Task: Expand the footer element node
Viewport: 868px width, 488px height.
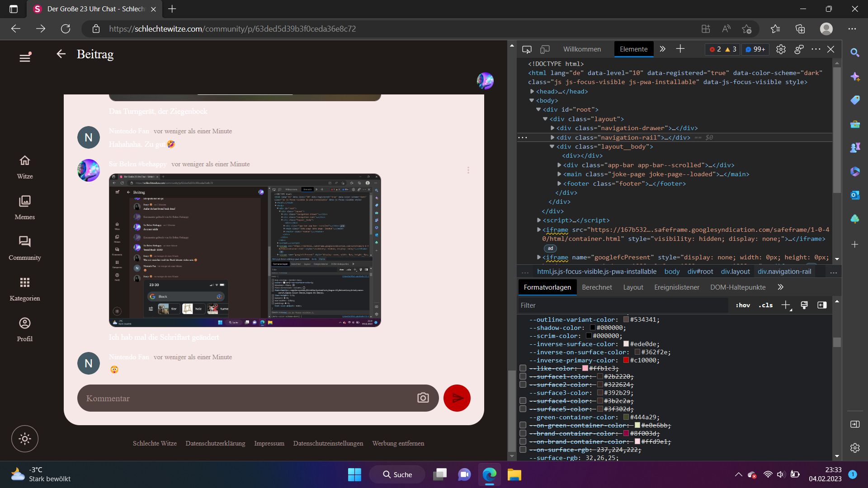Action: pyautogui.click(x=559, y=183)
